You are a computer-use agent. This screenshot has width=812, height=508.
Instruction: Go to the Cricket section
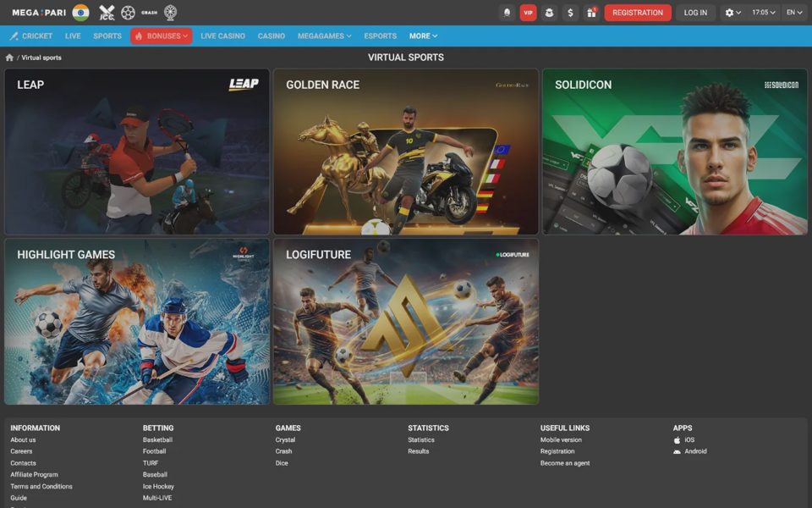pyautogui.click(x=31, y=36)
